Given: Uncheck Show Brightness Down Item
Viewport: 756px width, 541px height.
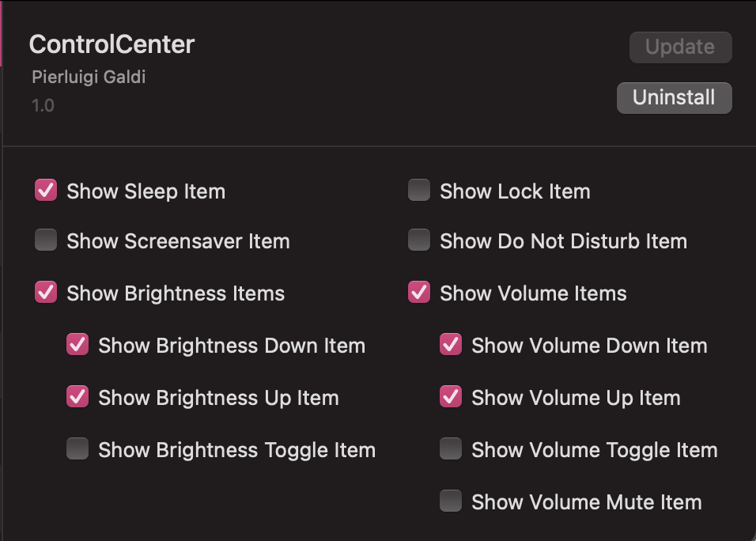Looking at the screenshot, I should (x=77, y=345).
